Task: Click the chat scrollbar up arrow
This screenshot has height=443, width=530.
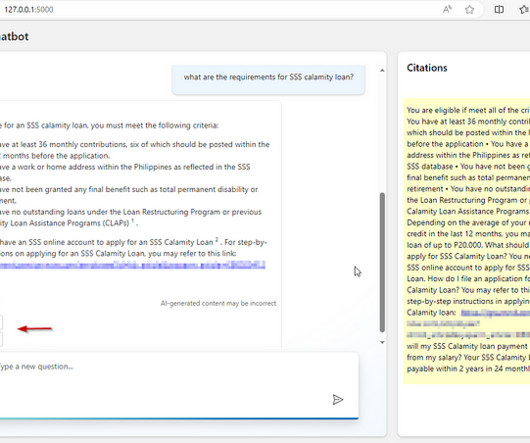Action: pyautogui.click(x=382, y=70)
